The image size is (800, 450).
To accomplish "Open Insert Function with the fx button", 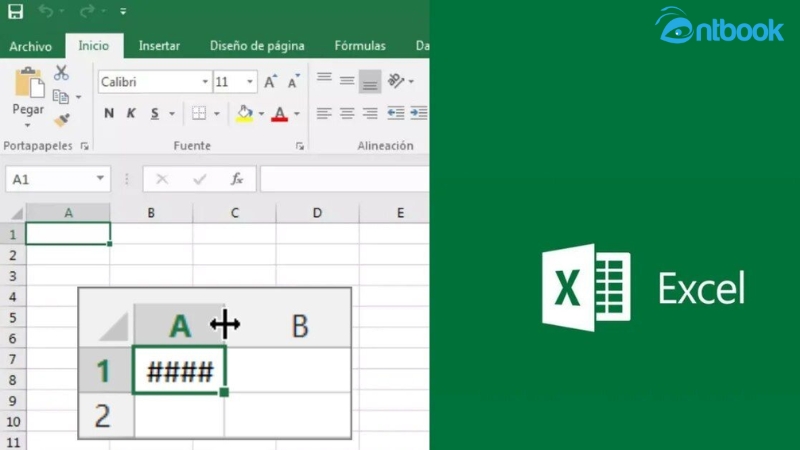I will coord(237,179).
